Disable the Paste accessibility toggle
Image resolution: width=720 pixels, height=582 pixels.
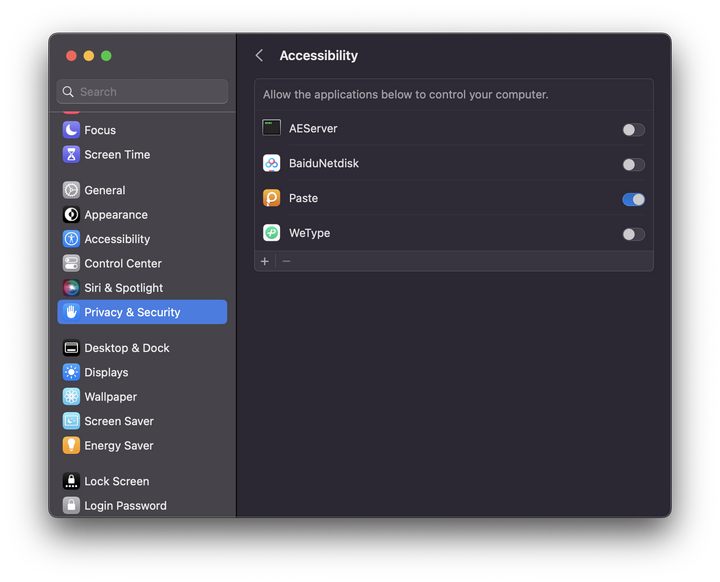click(633, 199)
